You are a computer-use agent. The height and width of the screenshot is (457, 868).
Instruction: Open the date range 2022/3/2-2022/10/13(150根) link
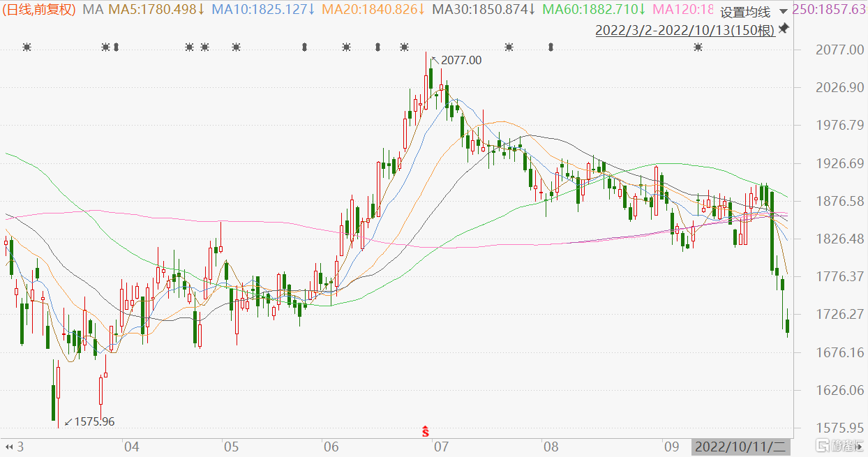click(x=684, y=31)
